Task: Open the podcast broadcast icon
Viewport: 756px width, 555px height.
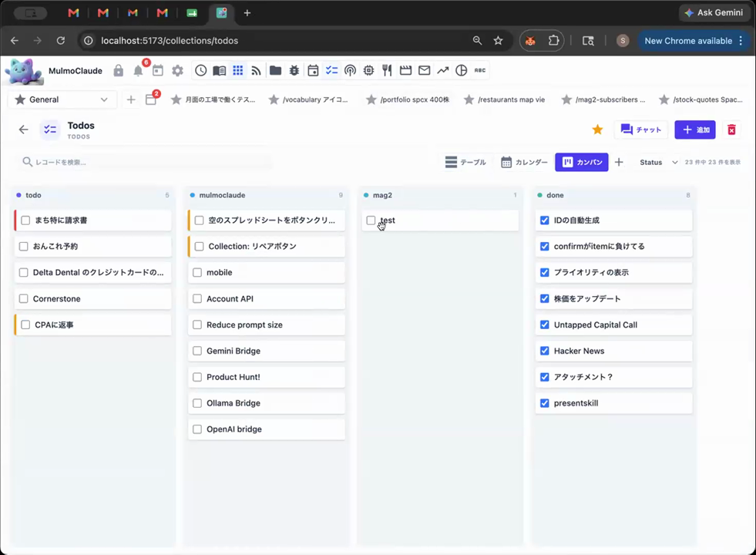Action: point(350,70)
